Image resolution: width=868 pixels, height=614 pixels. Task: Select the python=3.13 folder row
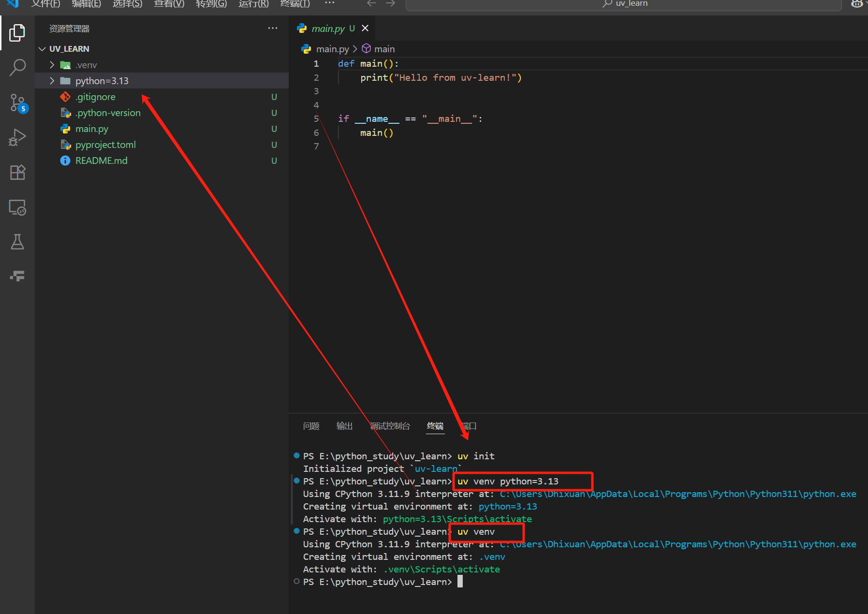point(162,81)
